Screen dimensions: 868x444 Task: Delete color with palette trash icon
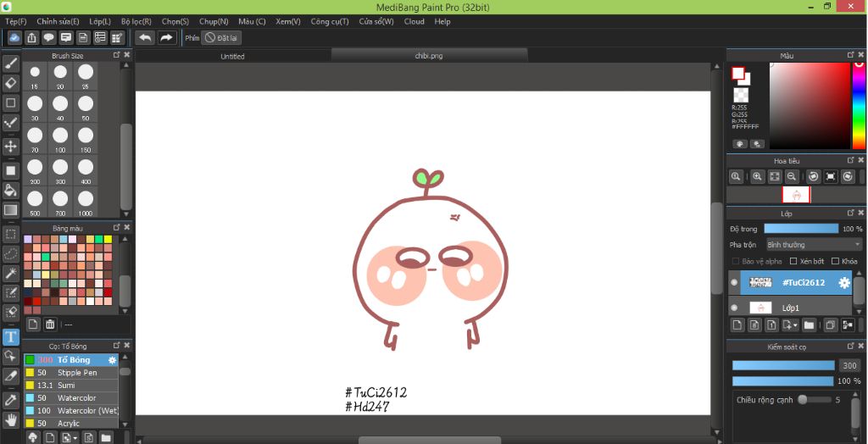pyautogui.click(x=50, y=325)
